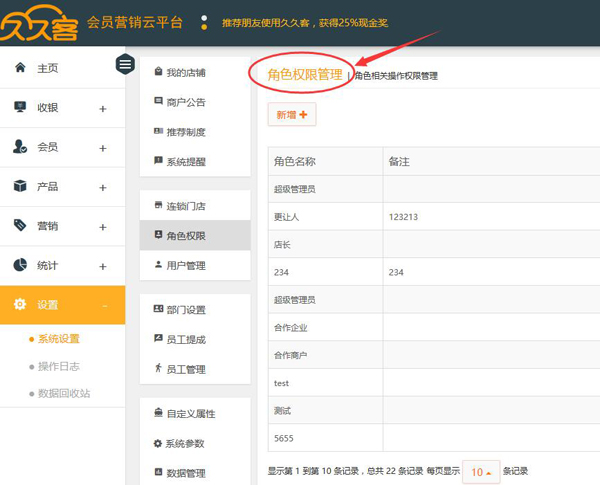This screenshot has width=600, height=485.
Task: Click the 久久客 logo
Action: point(38,23)
